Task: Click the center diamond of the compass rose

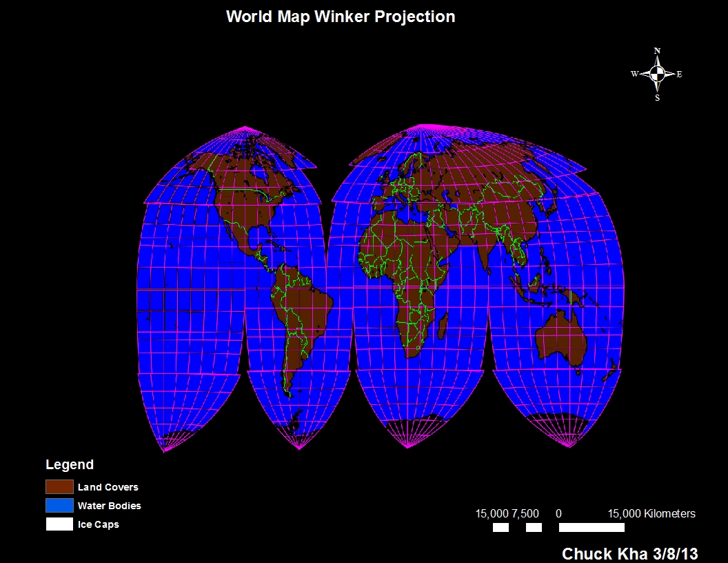Action: tap(657, 73)
